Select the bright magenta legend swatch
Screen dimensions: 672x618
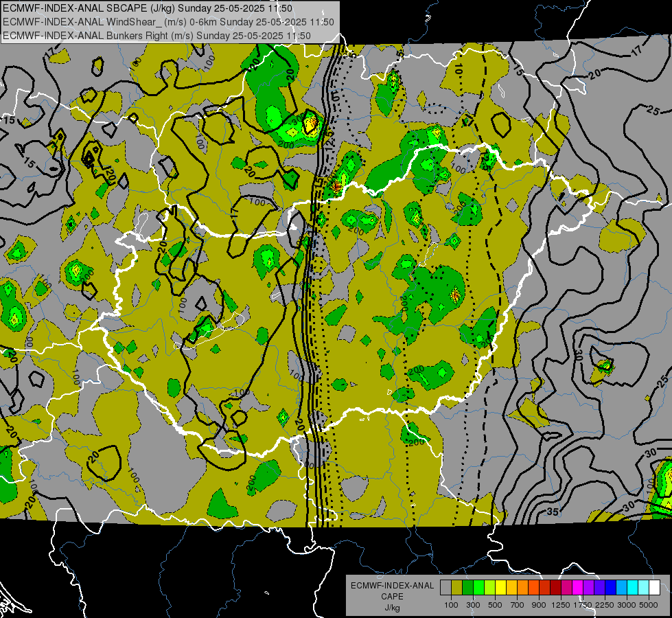[x=578, y=587]
